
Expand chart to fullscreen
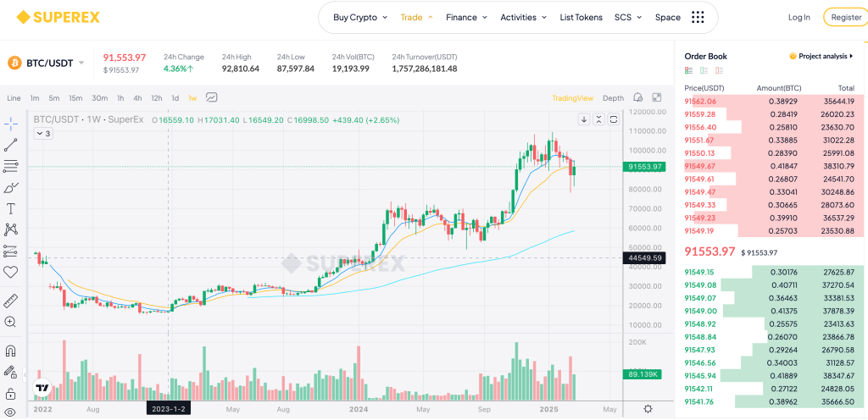click(x=656, y=97)
